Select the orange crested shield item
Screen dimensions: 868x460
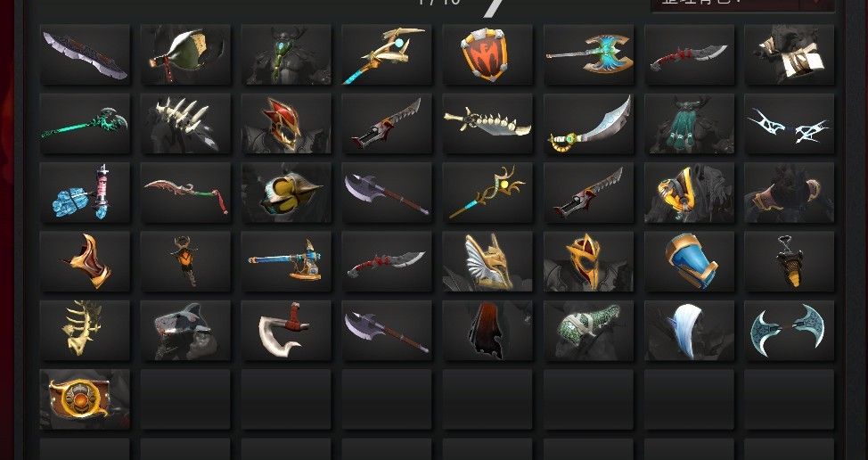pyautogui.click(x=487, y=54)
